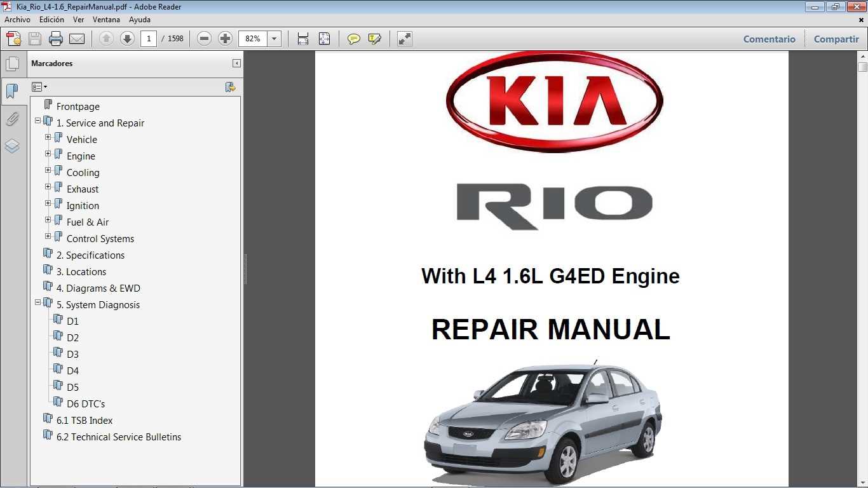This screenshot has height=488, width=868.
Task: Go to previous page arrow
Action: pyautogui.click(x=107, y=39)
